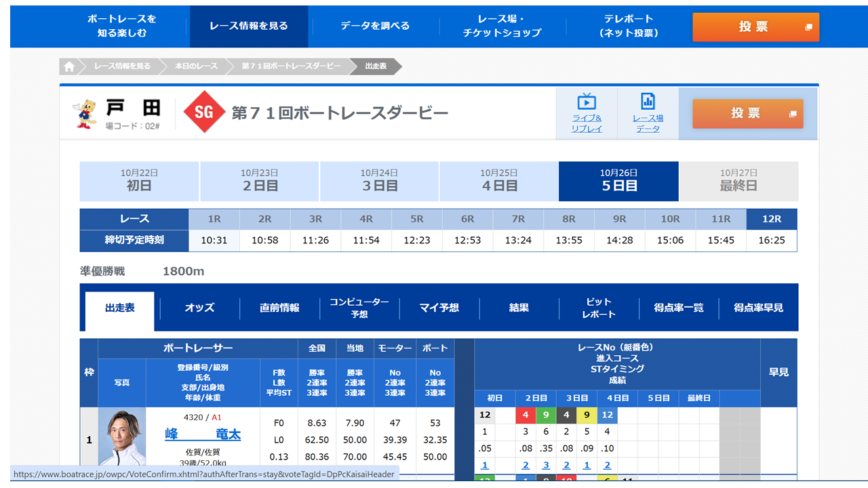Click the red SG grade badge

point(204,111)
